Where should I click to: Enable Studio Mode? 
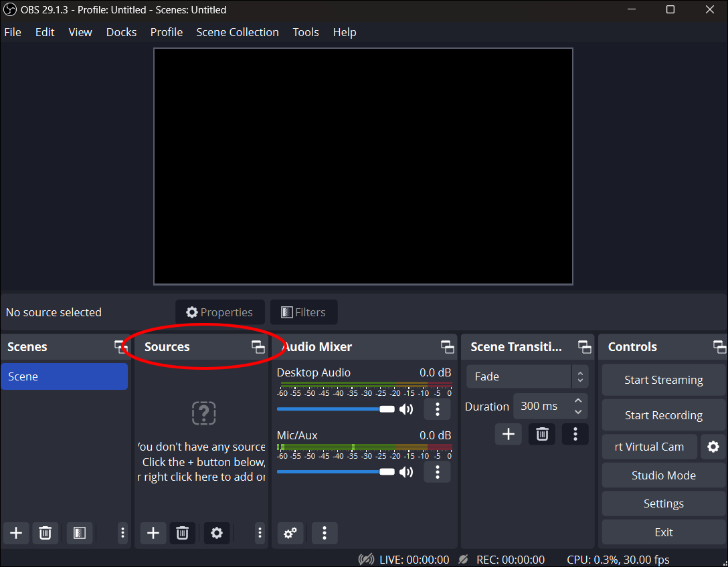(x=663, y=475)
